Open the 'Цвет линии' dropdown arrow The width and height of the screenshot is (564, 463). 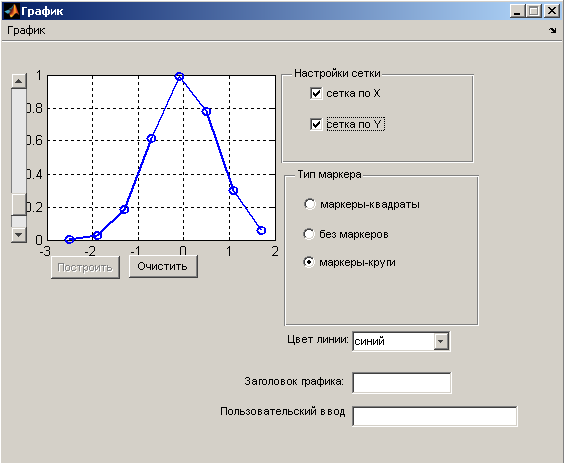click(x=441, y=341)
